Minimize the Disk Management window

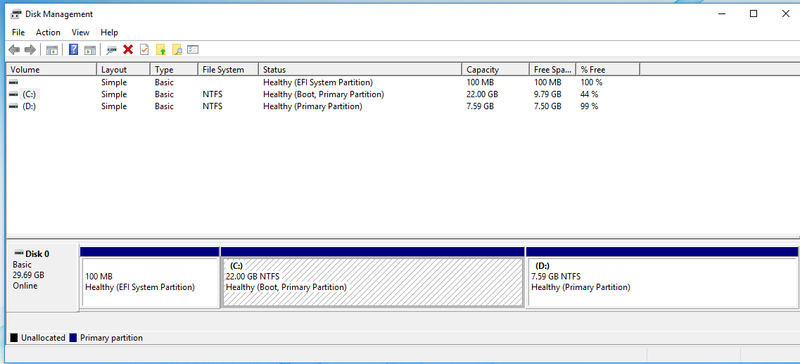point(721,14)
